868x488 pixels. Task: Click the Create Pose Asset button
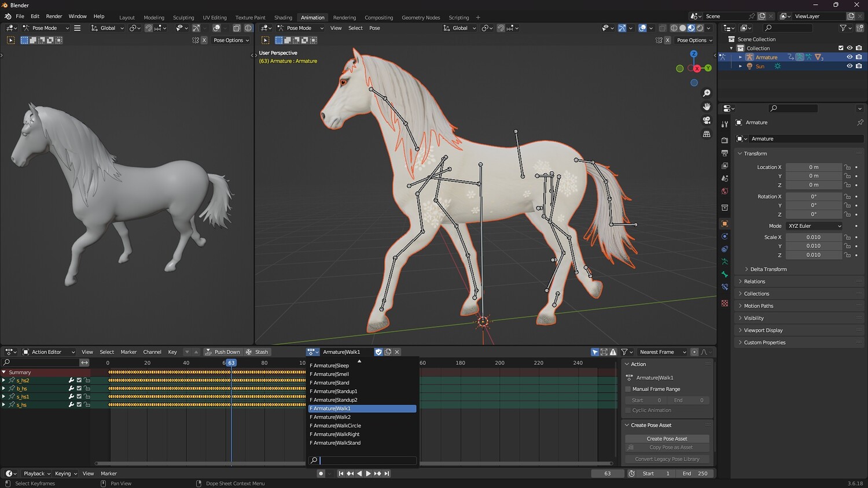(x=667, y=439)
